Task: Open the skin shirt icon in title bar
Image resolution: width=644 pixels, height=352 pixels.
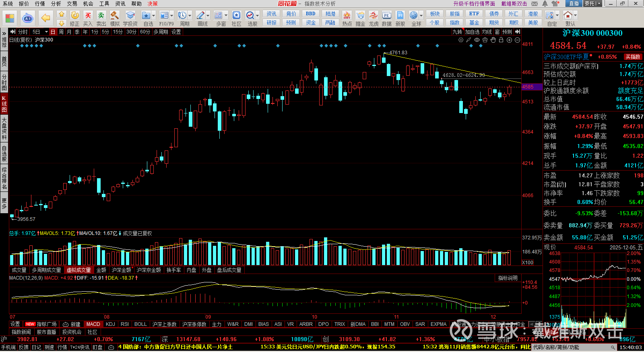Action: coord(555,4)
